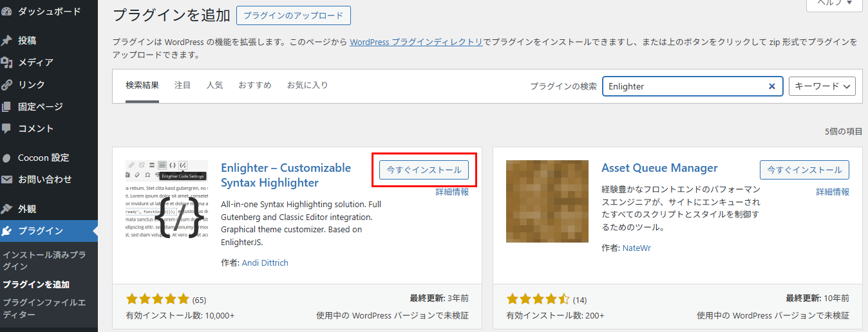Open Enlighter – Customizable Syntax Highlighter title link

(286, 175)
